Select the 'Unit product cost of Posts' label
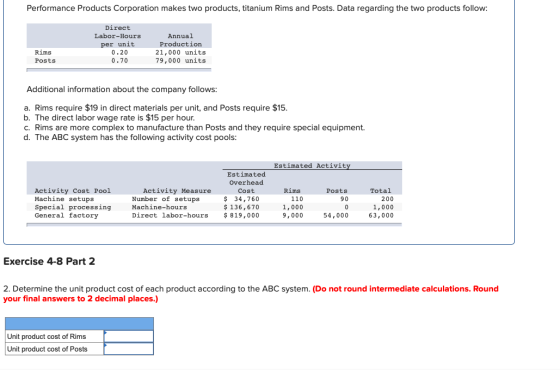 [47, 349]
